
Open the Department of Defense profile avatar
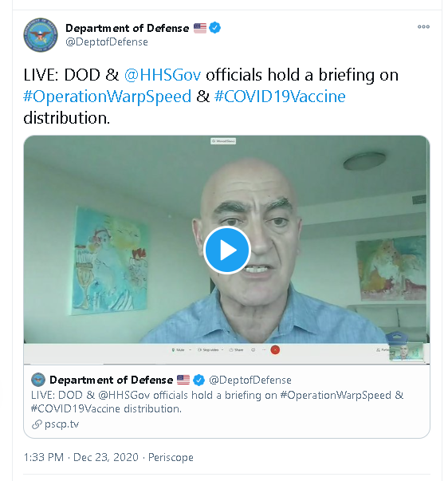(x=41, y=34)
